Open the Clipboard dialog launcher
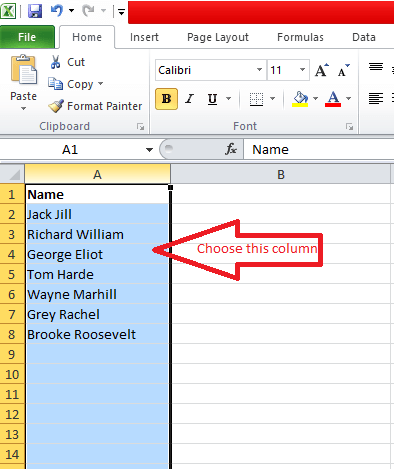Screen dimensions: 394x469 (140, 127)
